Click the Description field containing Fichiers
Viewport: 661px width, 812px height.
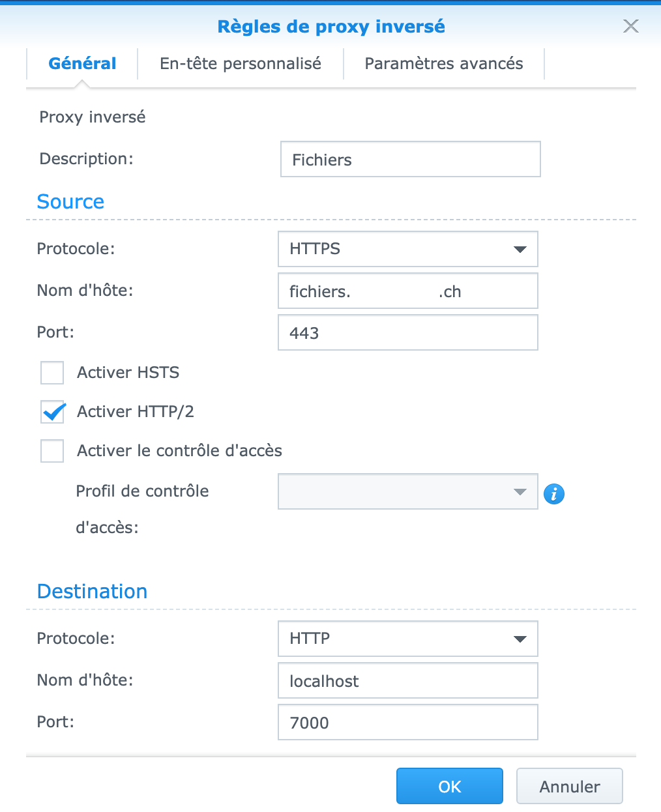click(411, 159)
